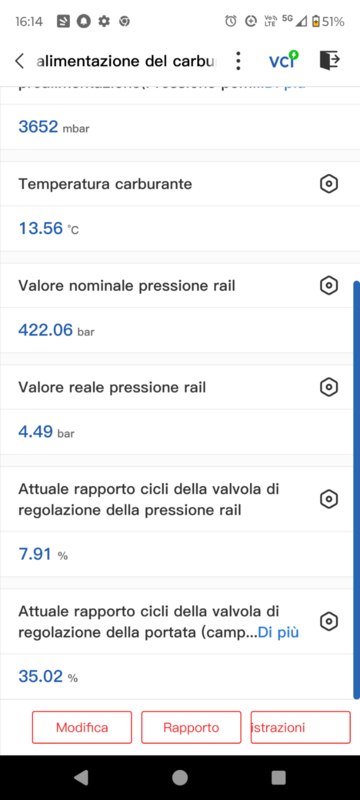The width and height of the screenshot is (360, 800).
Task: Tap the Android home circle button
Action: coord(179,777)
